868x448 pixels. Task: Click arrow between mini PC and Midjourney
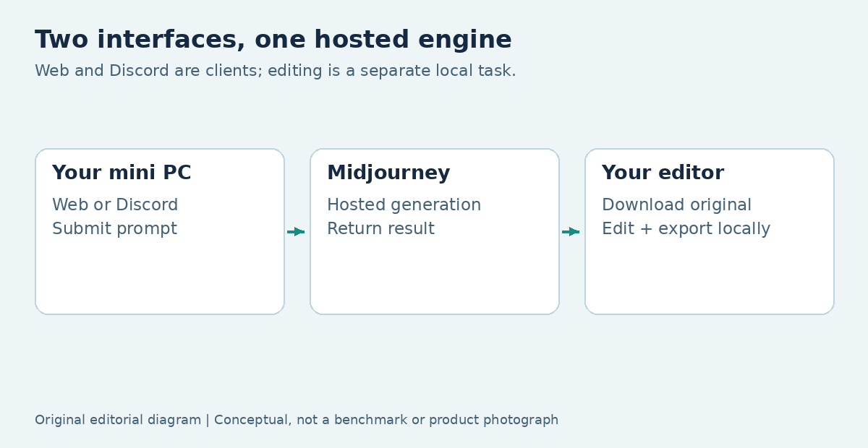[296, 232]
